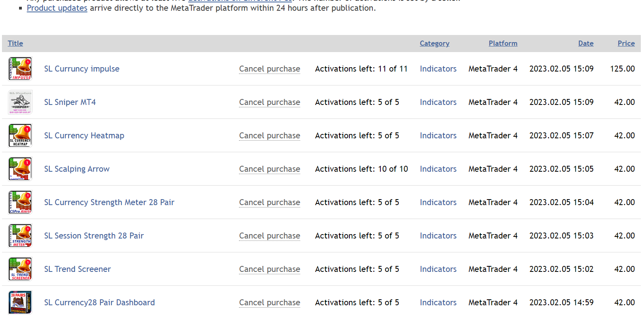Viewport: 644px width, 316px height.
Task: Cancel purchase of SL Trend Screener
Action: [270, 269]
